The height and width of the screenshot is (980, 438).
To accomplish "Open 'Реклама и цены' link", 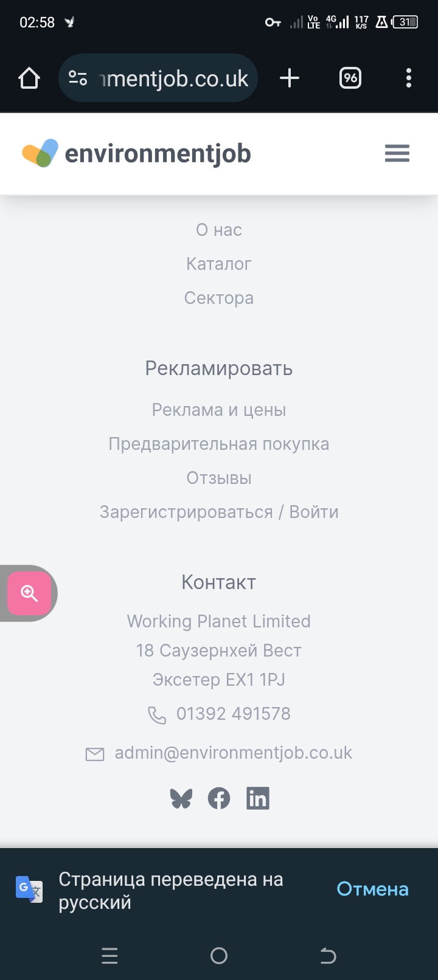I will (x=219, y=410).
